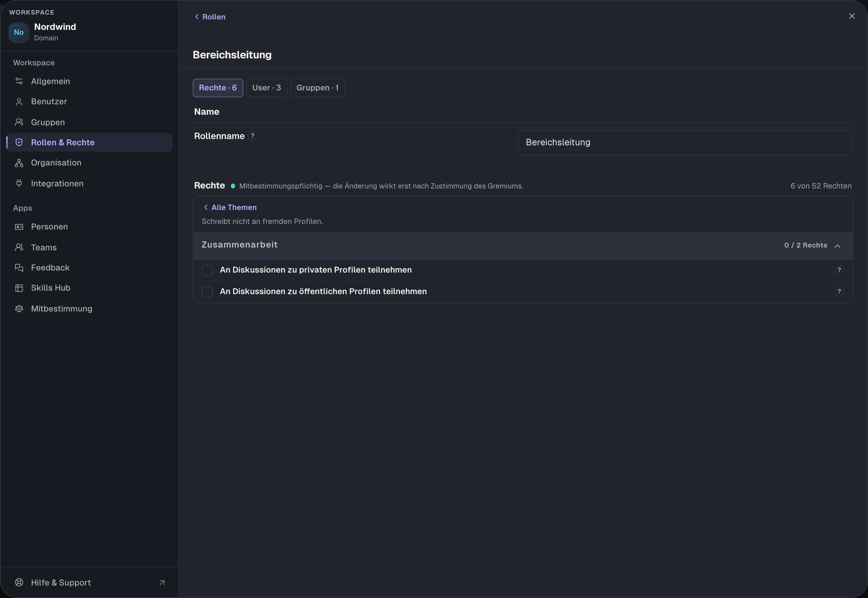This screenshot has width=868, height=598.
Task: Click the Integrationen plug icon
Action: pos(19,183)
